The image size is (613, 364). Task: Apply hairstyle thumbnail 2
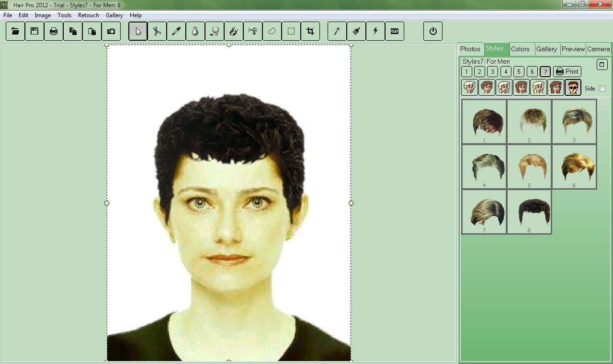click(x=529, y=122)
